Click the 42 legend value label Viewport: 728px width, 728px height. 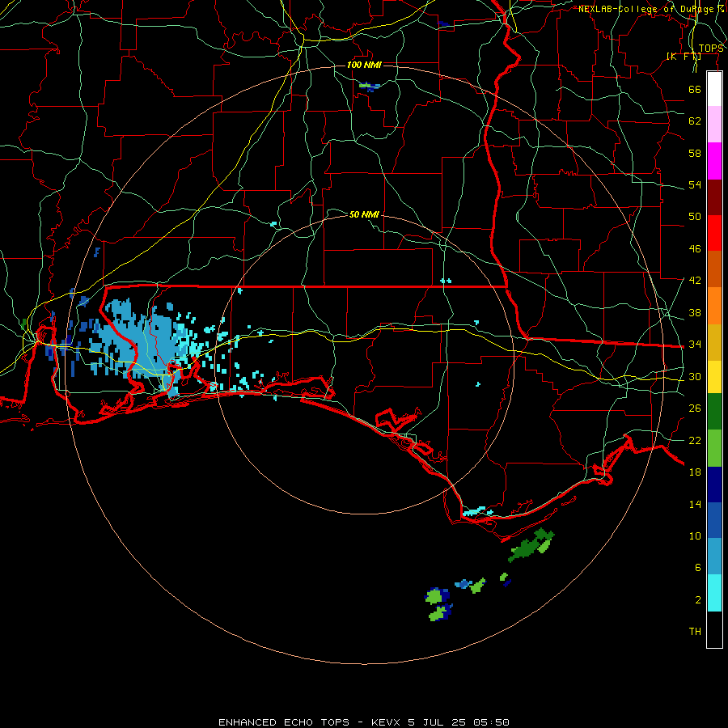click(695, 281)
